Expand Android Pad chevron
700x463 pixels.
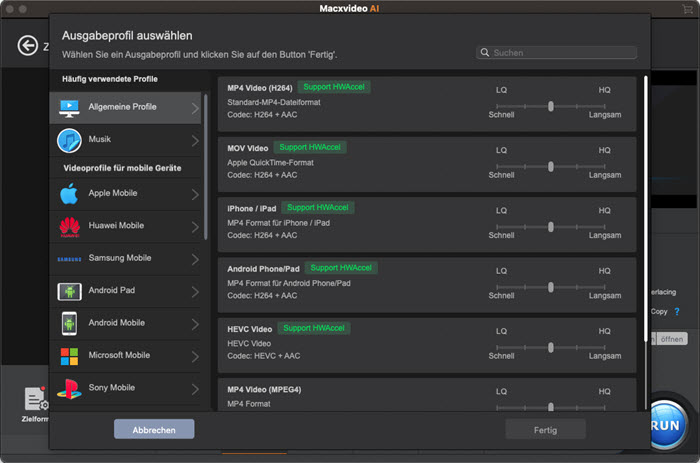(x=195, y=292)
